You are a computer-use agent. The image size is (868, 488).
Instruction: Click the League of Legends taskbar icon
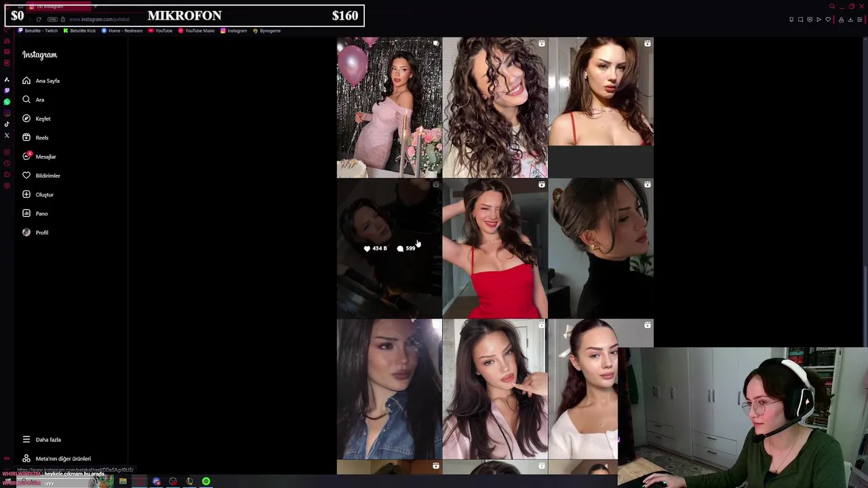coord(189,482)
